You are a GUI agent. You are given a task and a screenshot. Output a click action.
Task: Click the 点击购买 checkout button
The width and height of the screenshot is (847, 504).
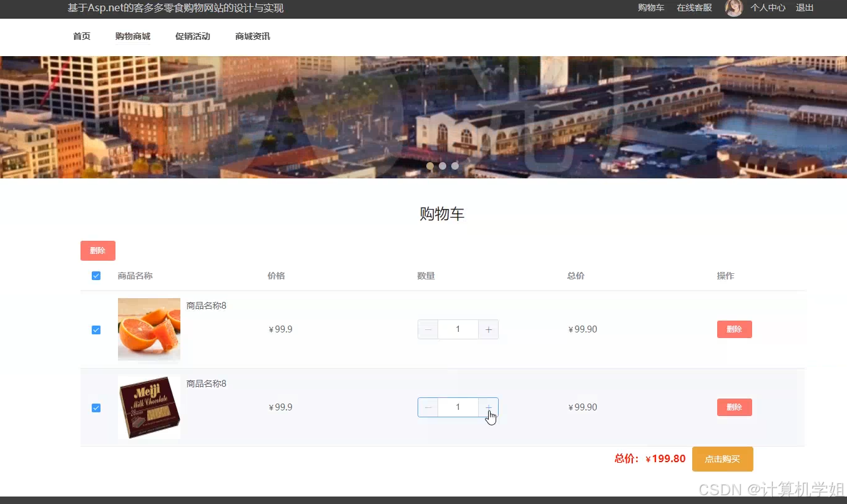pyautogui.click(x=722, y=459)
